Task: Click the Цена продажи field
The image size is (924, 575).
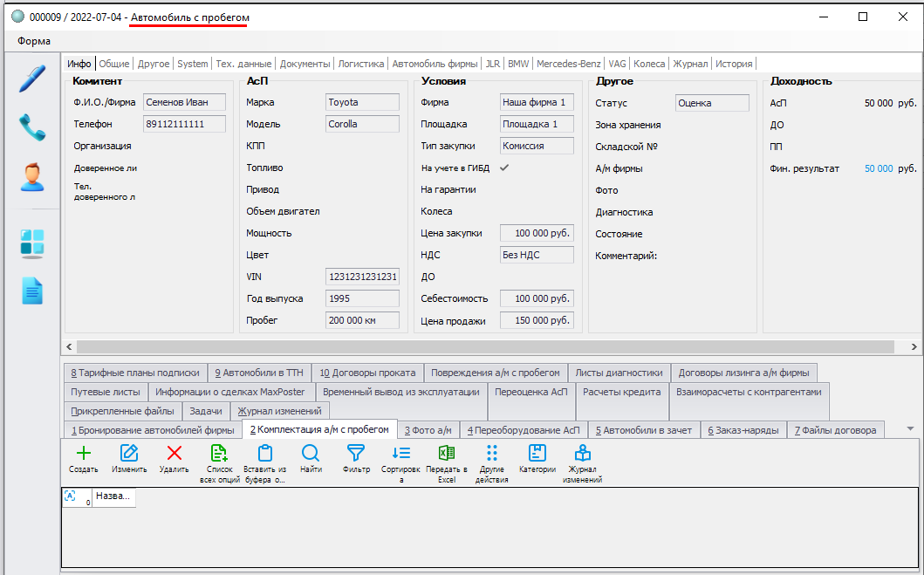Action: 537,321
